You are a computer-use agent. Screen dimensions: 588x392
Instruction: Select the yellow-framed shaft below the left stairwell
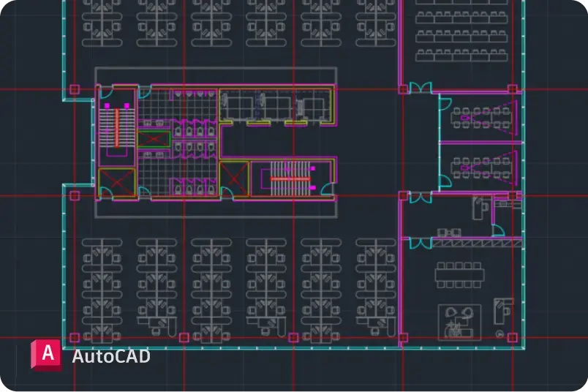tap(116, 182)
